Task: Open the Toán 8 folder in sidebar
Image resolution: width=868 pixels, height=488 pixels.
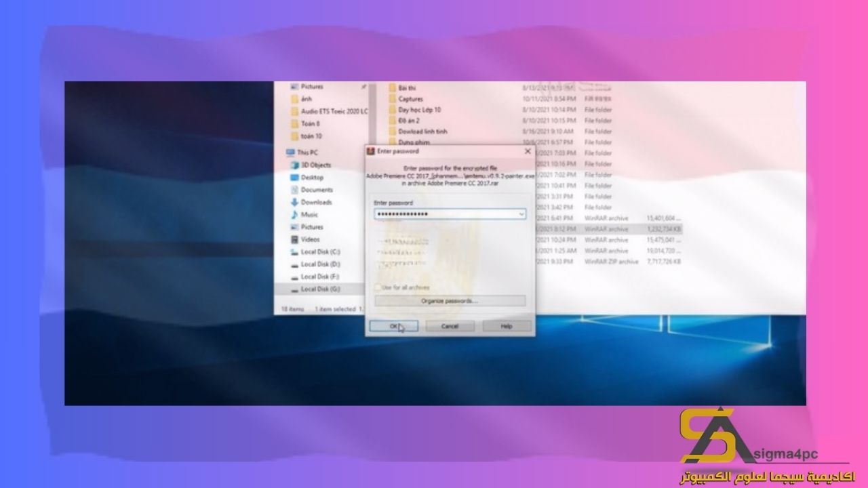Action: coord(310,123)
